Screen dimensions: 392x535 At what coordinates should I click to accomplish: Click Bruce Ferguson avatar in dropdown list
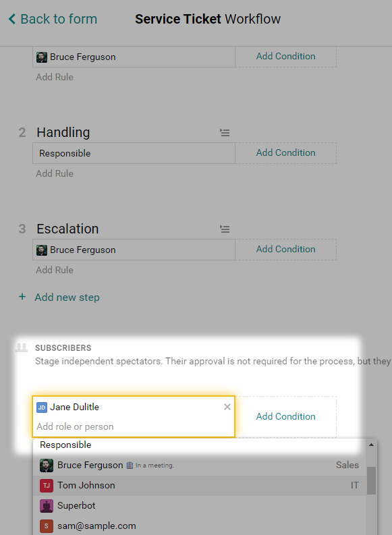tap(47, 466)
